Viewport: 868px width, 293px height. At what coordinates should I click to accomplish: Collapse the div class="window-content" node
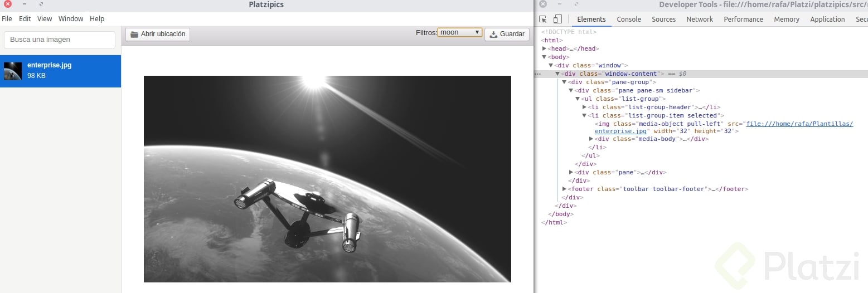pos(557,74)
